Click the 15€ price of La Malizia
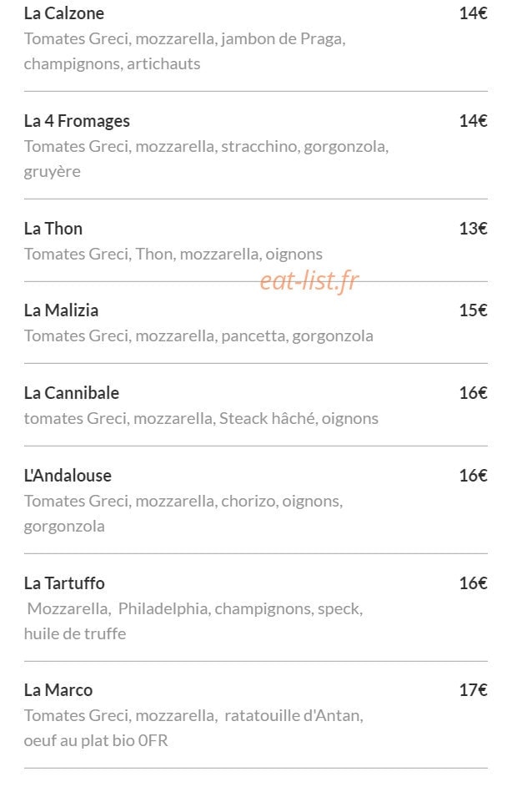The width and height of the screenshot is (532, 797). tap(473, 310)
